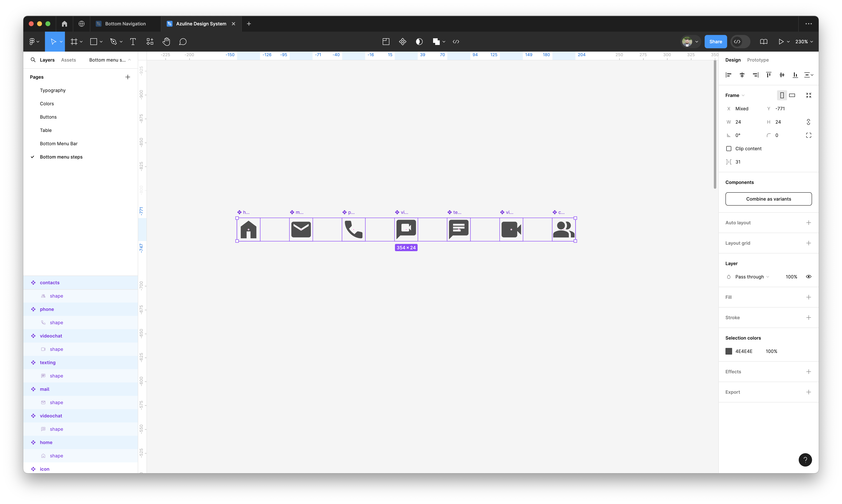Click the Create component icon
Screen dimensions: 842x504
[x=402, y=42]
